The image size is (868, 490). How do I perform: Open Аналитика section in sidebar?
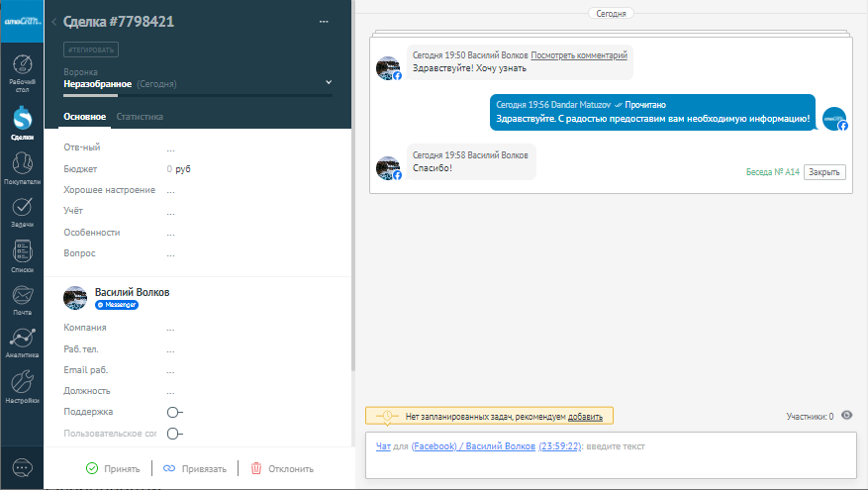pyautogui.click(x=22, y=342)
